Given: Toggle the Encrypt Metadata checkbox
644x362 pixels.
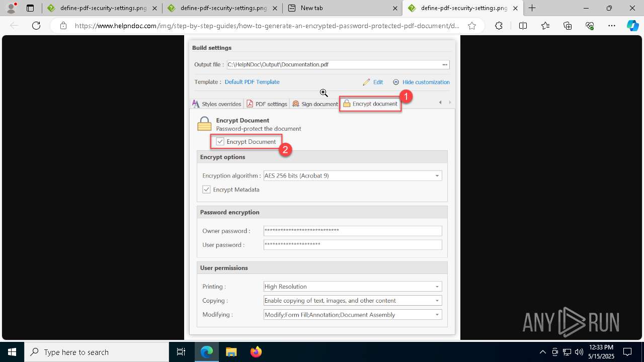Looking at the screenshot, I should pos(206,190).
